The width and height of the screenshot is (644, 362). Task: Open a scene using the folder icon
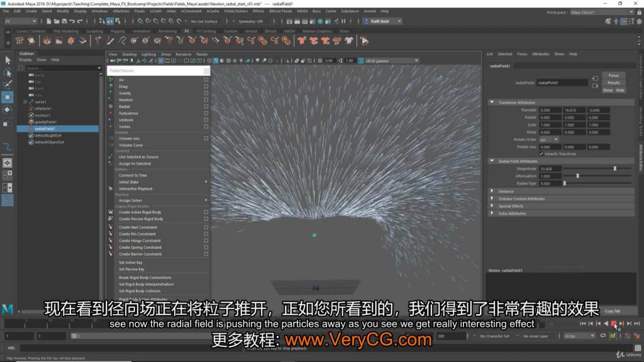point(56,21)
